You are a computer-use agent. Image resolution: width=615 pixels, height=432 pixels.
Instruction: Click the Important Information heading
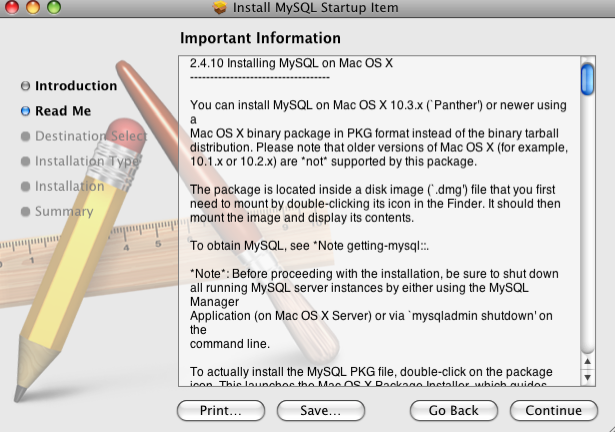coord(260,38)
